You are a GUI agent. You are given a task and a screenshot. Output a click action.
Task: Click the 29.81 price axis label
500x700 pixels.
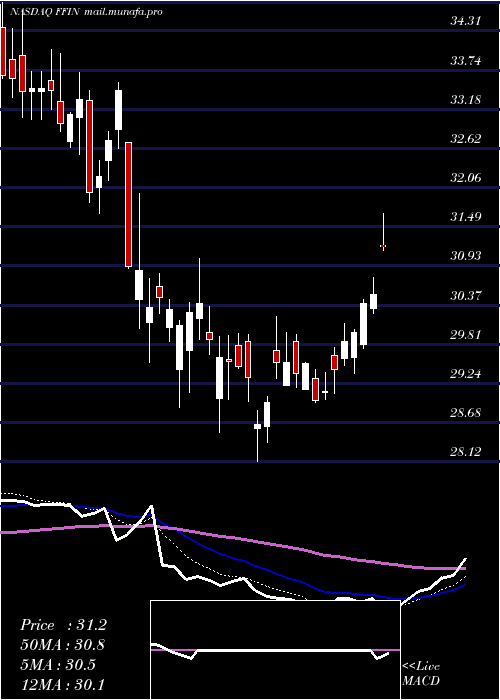pos(466,334)
